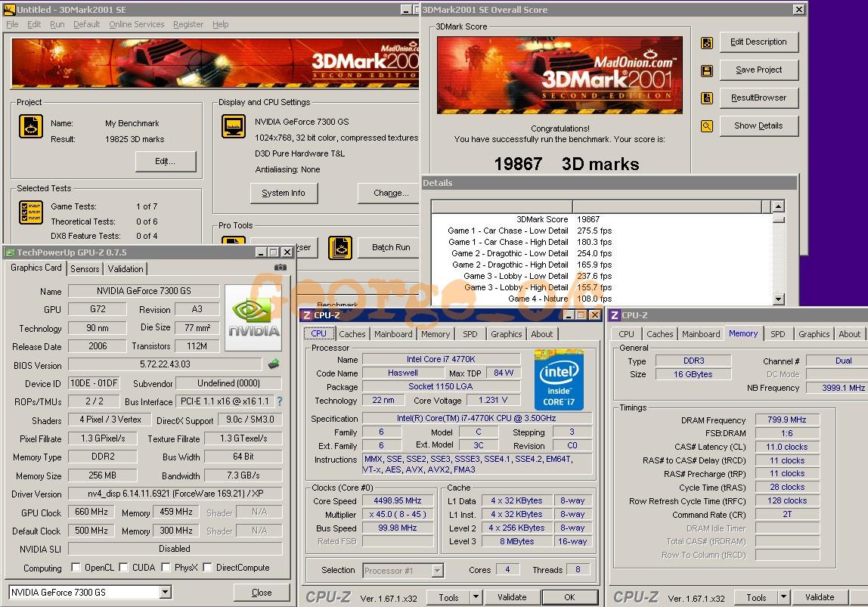Open the Tools dropdown arrow in CPU-Z Memory window
Viewport: 868px width, 607px height.
(783, 597)
